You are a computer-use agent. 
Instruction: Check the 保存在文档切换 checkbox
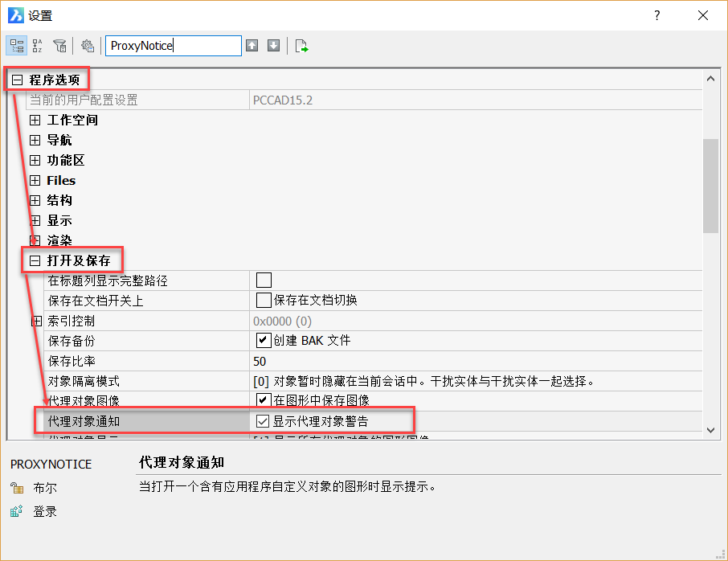[264, 300]
